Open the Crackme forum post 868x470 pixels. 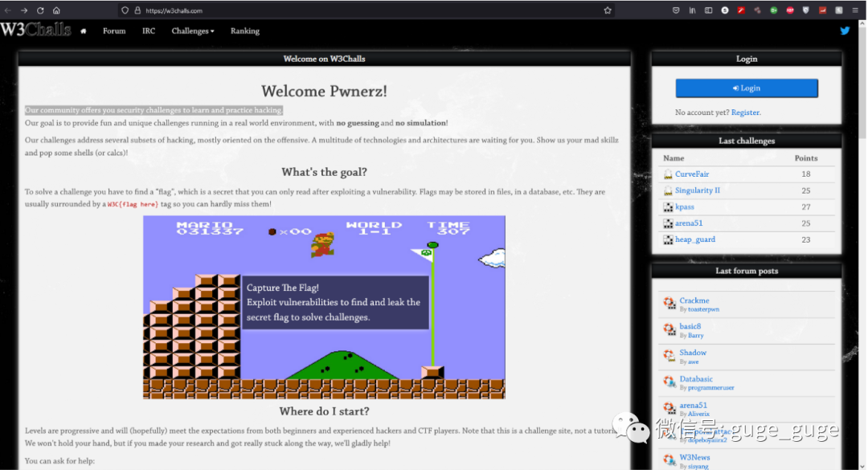tap(694, 300)
